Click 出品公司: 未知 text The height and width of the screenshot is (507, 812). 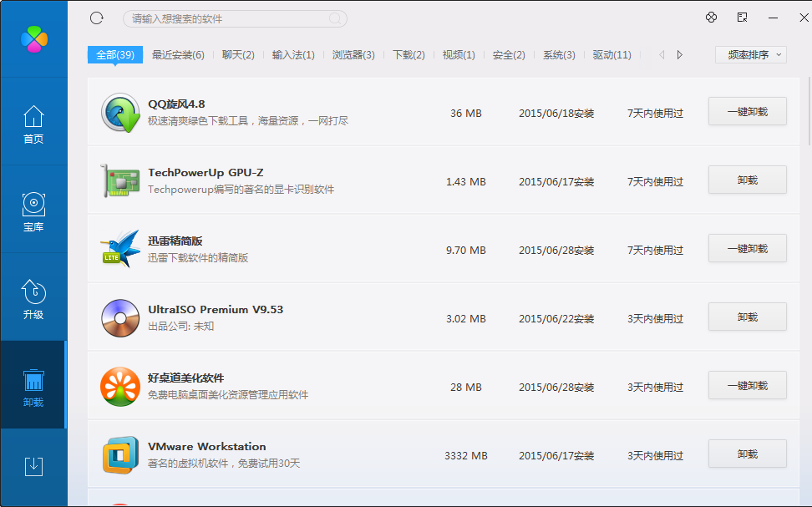180,327
